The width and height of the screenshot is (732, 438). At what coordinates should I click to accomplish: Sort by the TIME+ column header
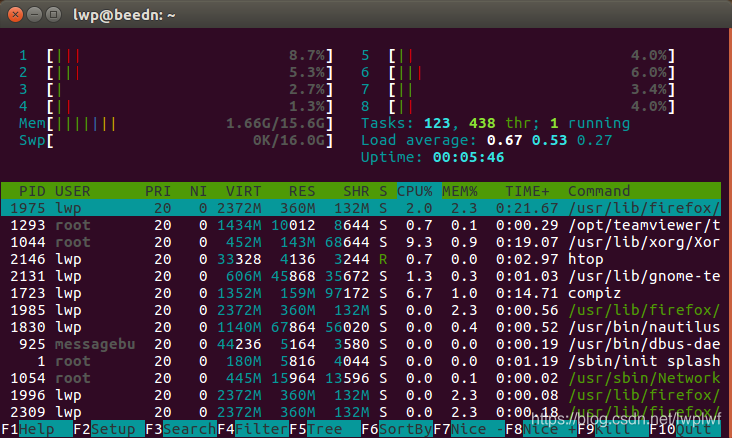tap(527, 191)
